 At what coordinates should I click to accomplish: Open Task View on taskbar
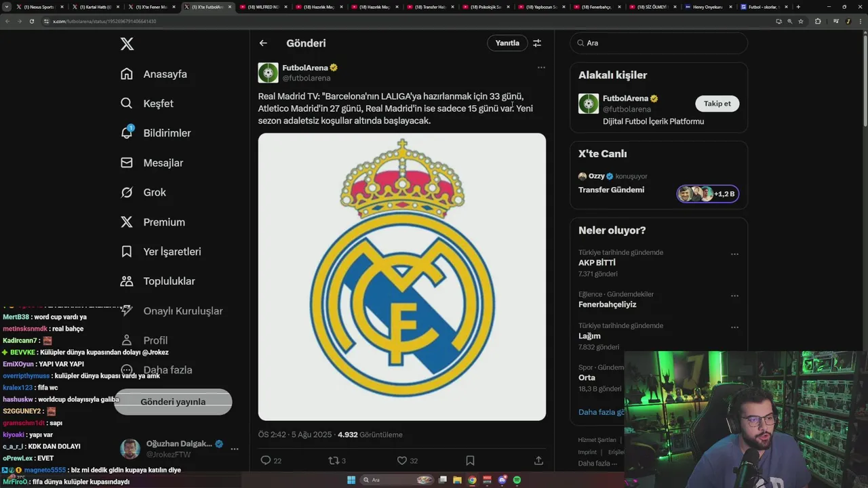pos(443,480)
